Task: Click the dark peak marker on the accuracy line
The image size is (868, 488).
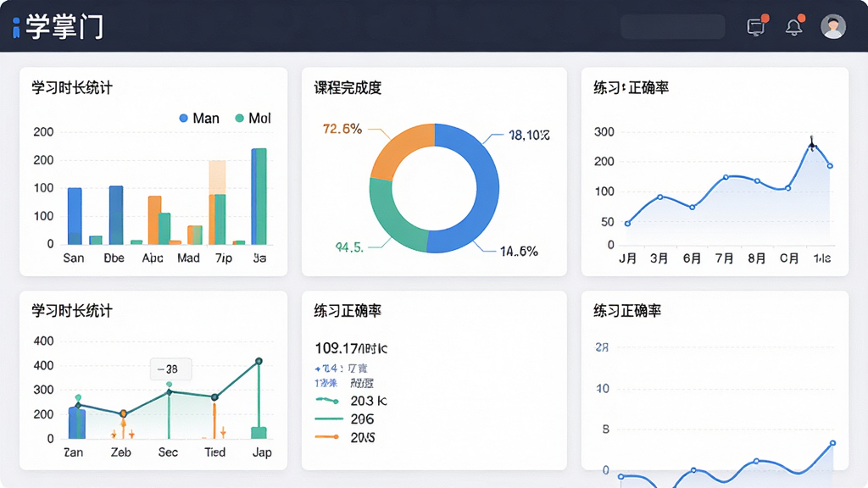Action: click(x=812, y=145)
